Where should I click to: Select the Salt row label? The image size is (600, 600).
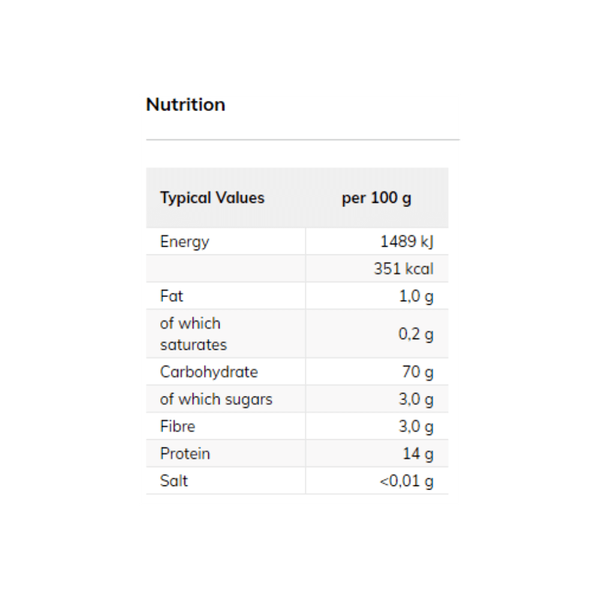(x=174, y=481)
